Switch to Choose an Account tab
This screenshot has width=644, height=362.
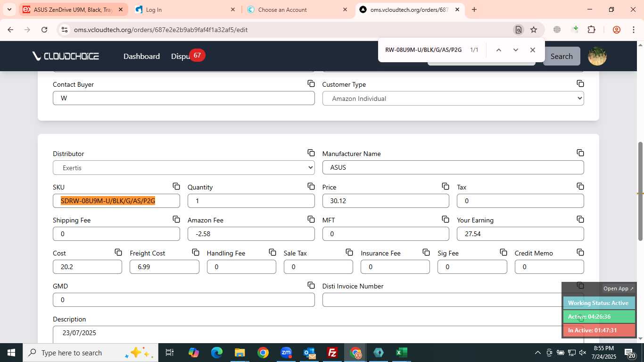(x=297, y=9)
